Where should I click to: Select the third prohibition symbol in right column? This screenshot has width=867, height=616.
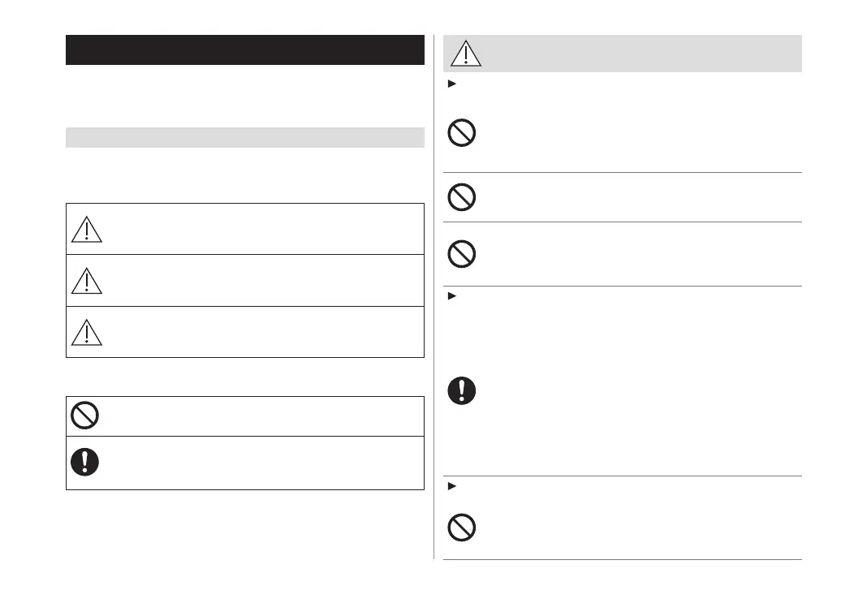coord(462,255)
